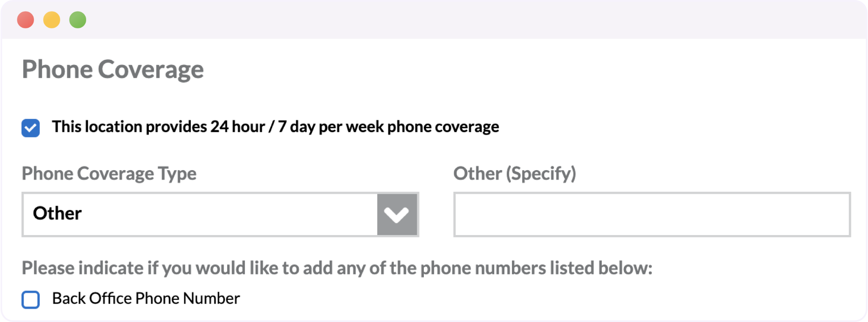Select the Phone Coverage Type field label
The image size is (868, 322).
tap(109, 174)
